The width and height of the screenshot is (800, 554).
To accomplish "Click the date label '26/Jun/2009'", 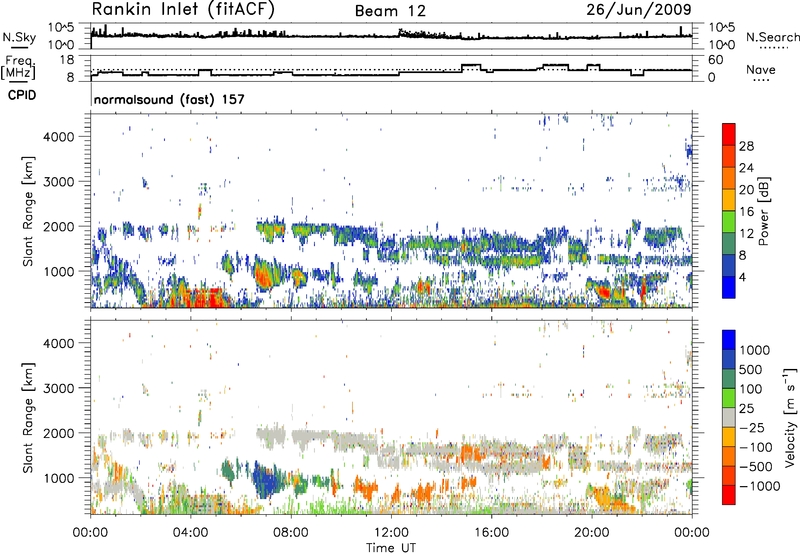I will coord(638,10).
